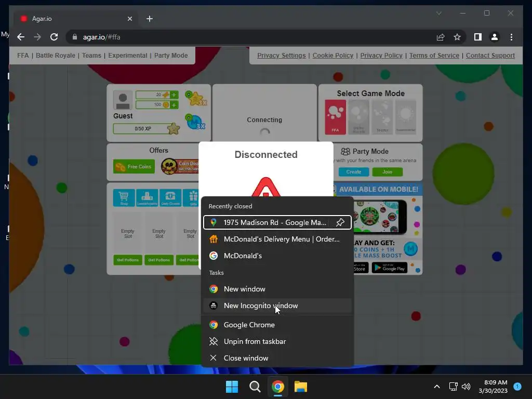
Task: Open File Explorer from taskbar
Action: tap(301, 387)
